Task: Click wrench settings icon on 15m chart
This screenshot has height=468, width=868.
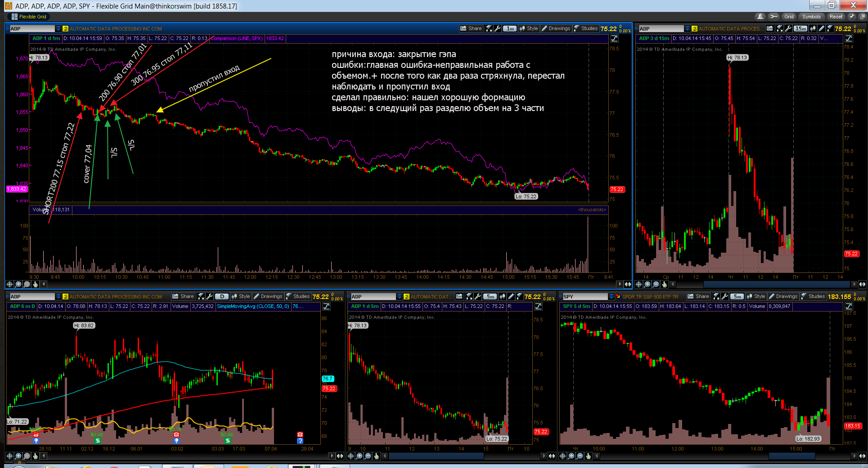Action: click(x=788, y=28)
